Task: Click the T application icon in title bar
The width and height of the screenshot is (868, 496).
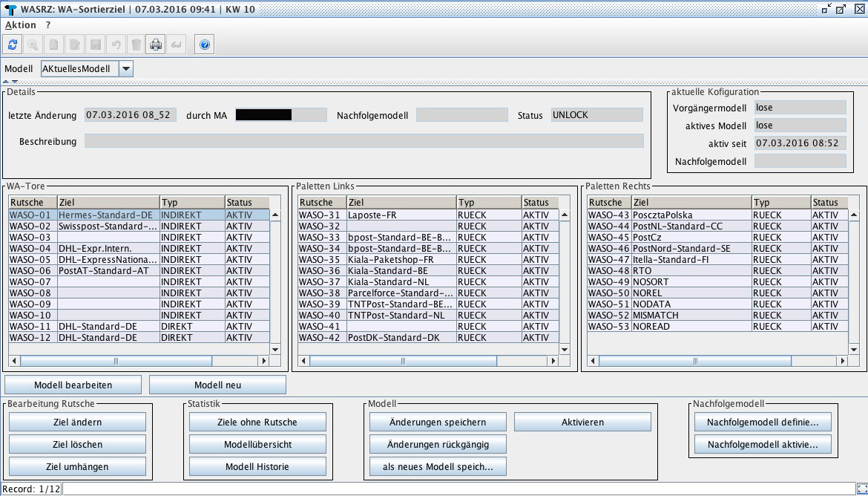Action: (x=10, y=10)
